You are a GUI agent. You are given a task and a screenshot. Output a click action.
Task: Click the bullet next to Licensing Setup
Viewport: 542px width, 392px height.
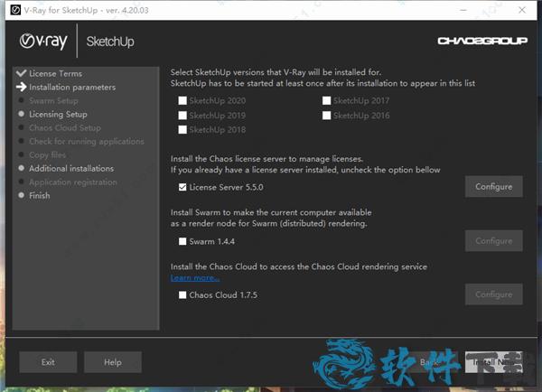click(x=22, y=115)
